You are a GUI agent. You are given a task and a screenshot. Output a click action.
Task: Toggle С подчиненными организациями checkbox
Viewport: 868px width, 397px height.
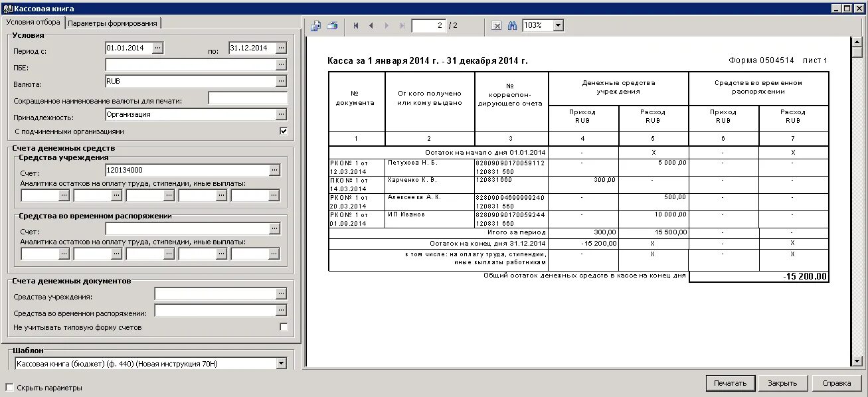pos(284,131)
